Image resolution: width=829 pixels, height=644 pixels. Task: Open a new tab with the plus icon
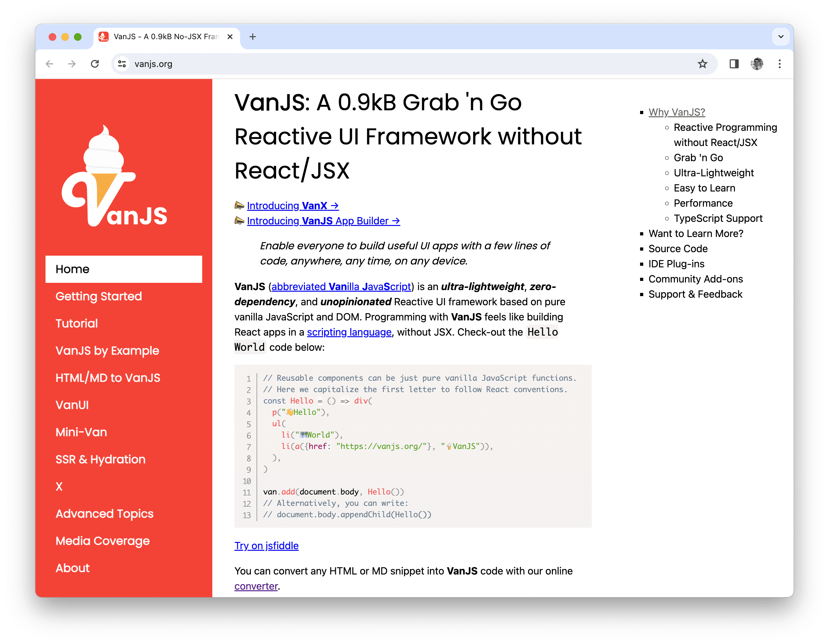(253, 37)
